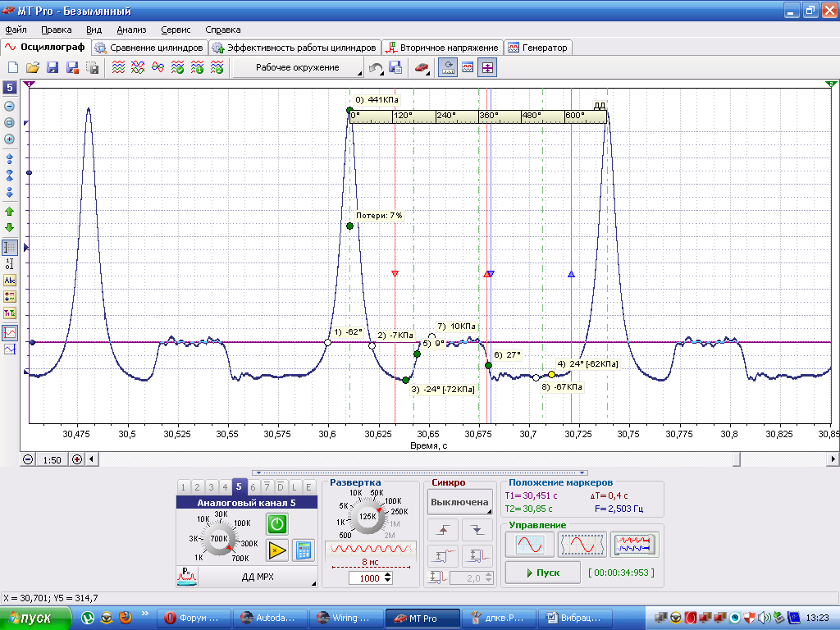Switch to the Сравнение цилиндров tab
840x630 pixels.
click(x=149, y=48)
